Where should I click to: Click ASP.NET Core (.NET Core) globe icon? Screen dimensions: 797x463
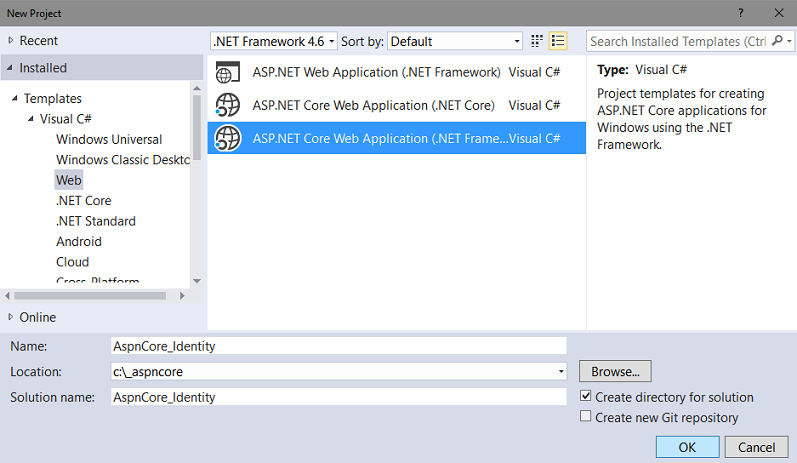click(x=227, y=105)
